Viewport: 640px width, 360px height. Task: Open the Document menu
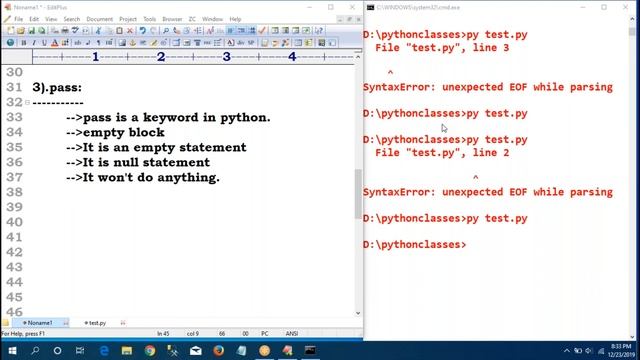pos(100,19)
